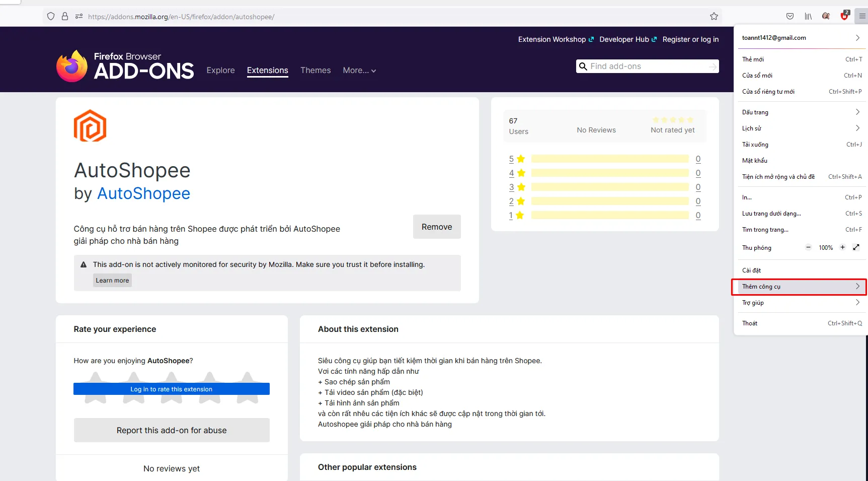The image size is (868, 481).
Task: Zoom out with the minus button
Action: (808, 247)
